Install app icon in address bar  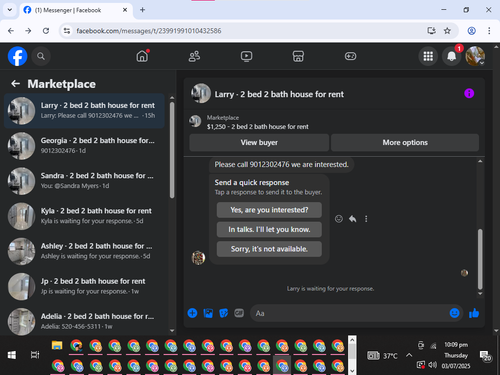[431, 31]
